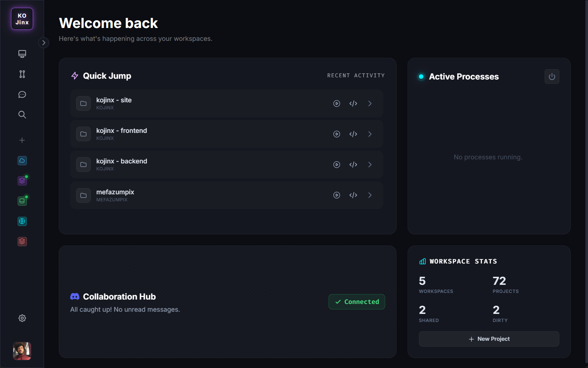Open the search magnifier icon in sidebar
Screen dimensions: 588x368
pos(22,115)
